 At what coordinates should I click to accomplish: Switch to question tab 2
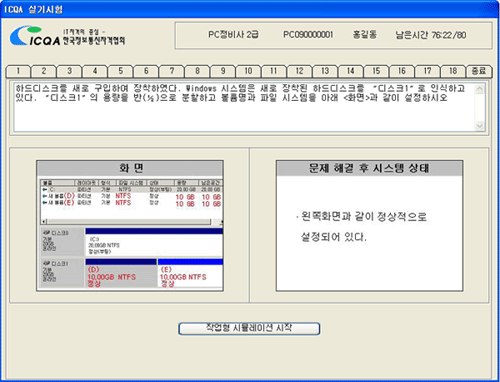[x=44, y=71]
